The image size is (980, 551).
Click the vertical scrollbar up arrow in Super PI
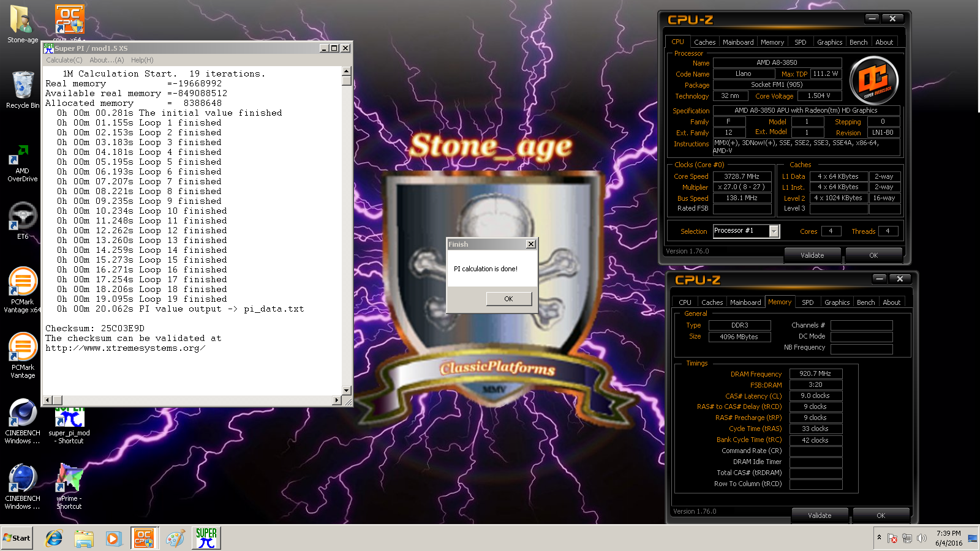[x=347, y=71]
